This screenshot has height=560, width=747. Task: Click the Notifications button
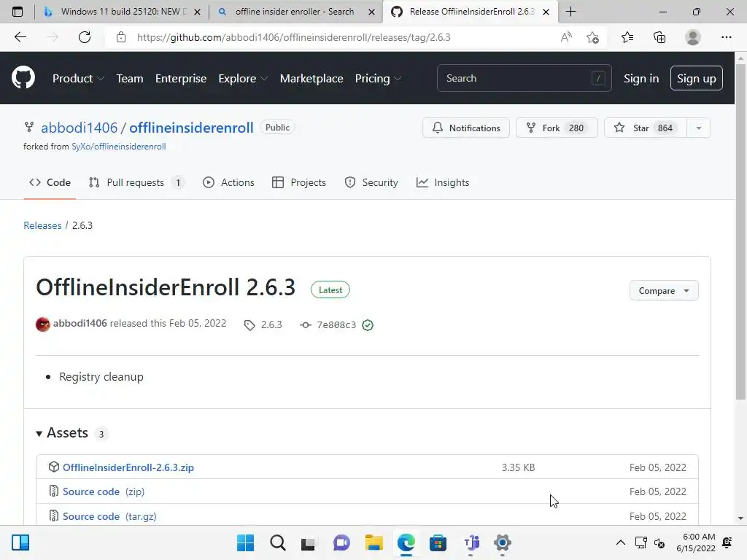coord(466,128)
